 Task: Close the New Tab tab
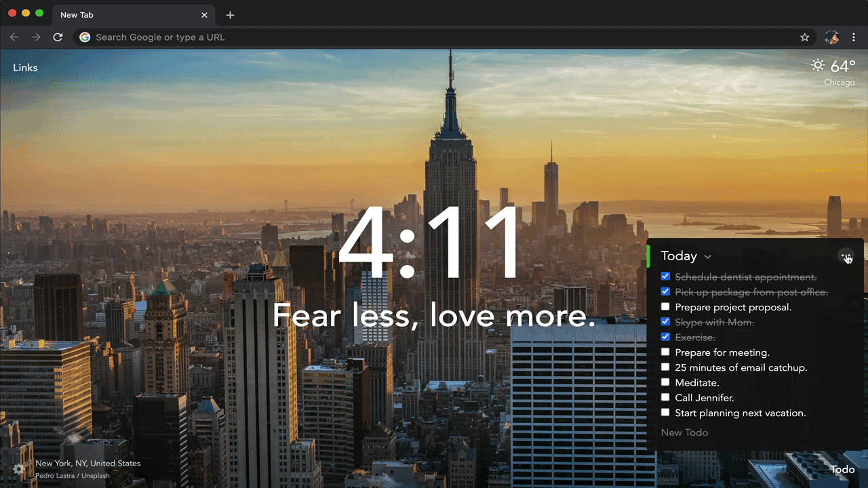205,15
